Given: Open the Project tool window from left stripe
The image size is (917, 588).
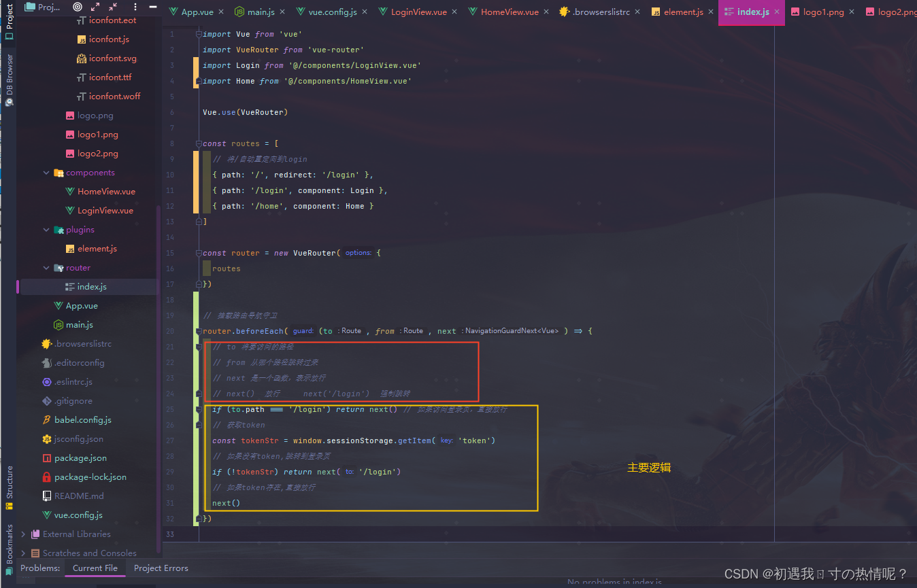Looking at the screenshot, I should pos(9,21).
